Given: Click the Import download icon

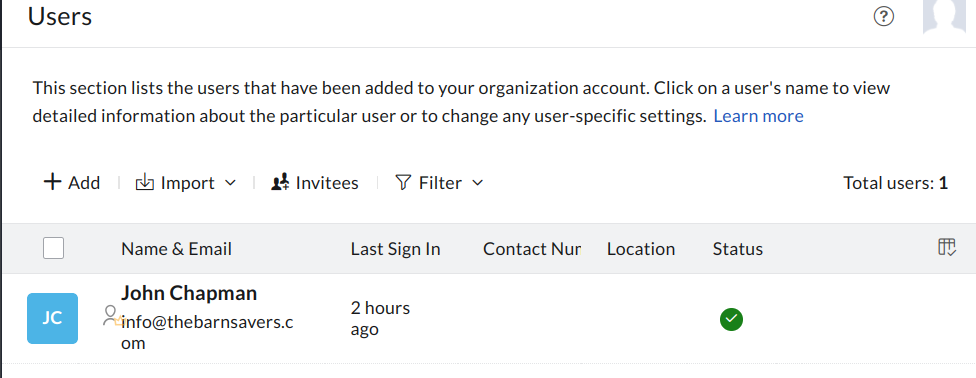Looking at the screenshot, I should coord(144,182).
